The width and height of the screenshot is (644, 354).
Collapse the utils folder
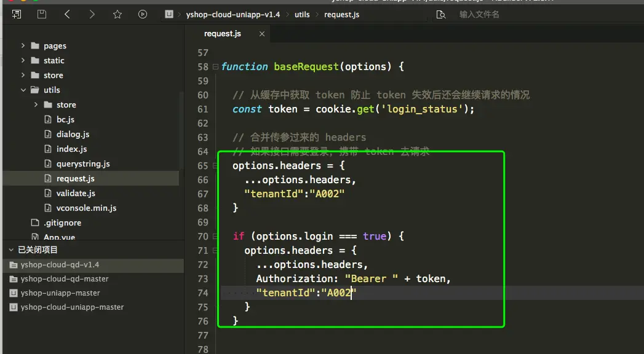tap(23, 90)
